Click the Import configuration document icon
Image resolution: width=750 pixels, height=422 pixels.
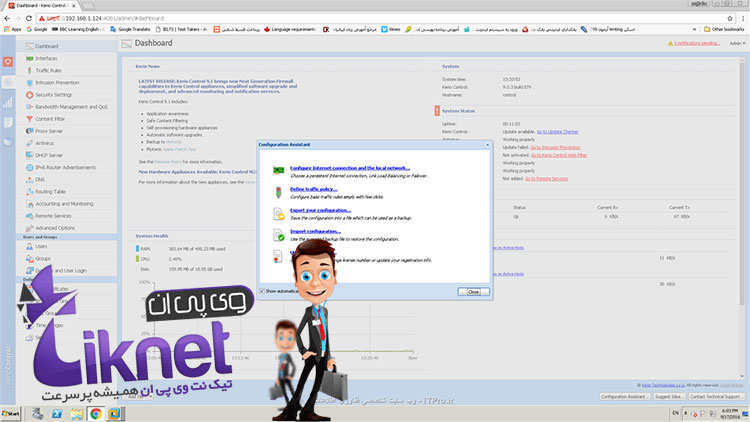[278, 234]
